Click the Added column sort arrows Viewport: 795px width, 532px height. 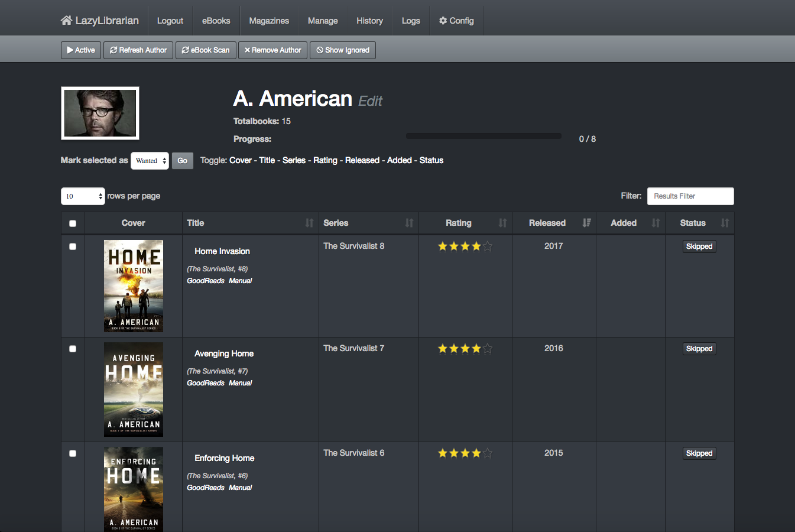coord(656,223)
